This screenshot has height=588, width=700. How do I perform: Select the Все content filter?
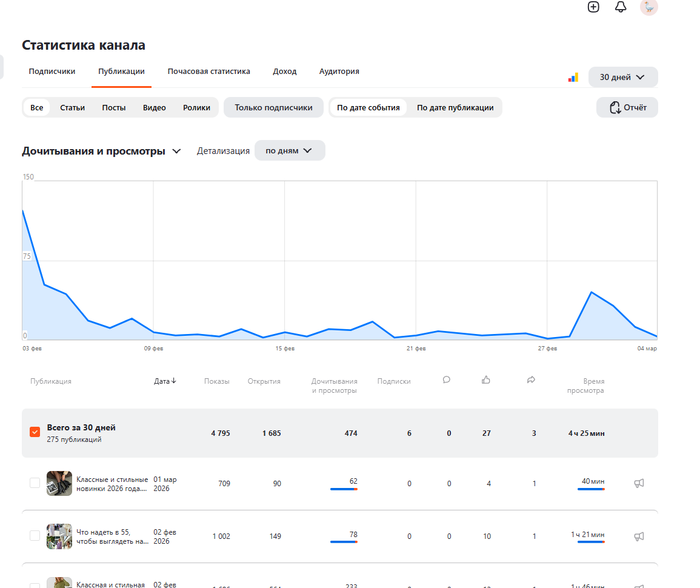pyautogui.click(x=36, y=108)
